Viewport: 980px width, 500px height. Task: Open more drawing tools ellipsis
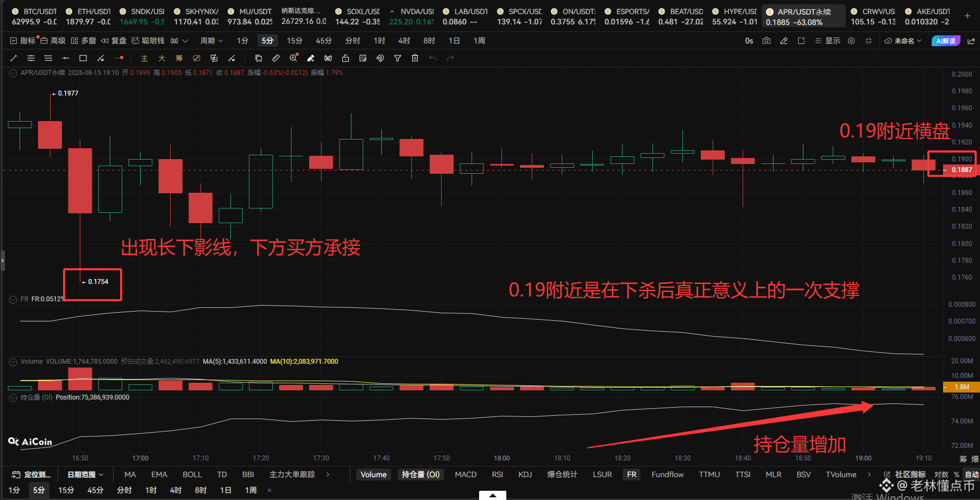119,58
